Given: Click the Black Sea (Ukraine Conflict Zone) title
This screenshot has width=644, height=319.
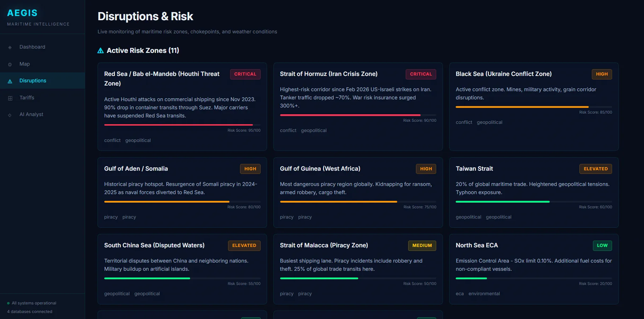Looking at the screenshot, I should (504, 74).
